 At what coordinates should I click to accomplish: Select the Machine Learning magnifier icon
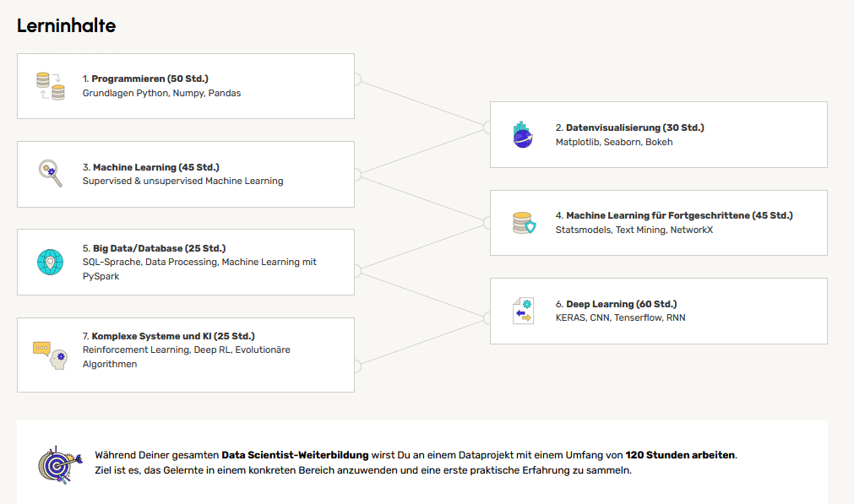[49, 174]
